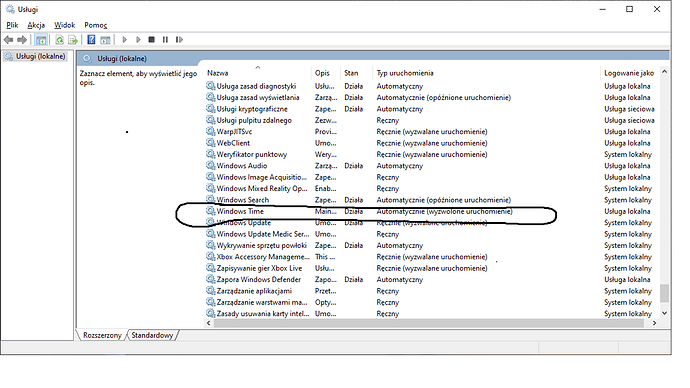Open the Pomoc menu
690x388 pixels.
[x=95, y=25]
